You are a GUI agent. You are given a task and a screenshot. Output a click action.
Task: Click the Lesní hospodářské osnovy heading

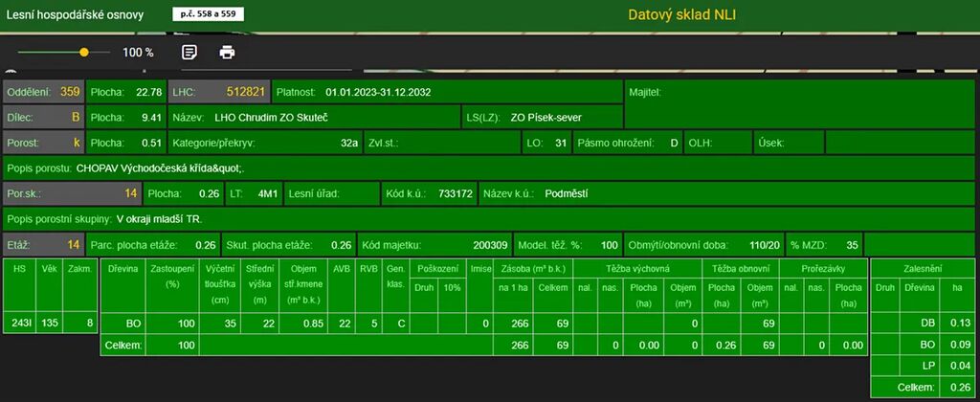(78, 15)
